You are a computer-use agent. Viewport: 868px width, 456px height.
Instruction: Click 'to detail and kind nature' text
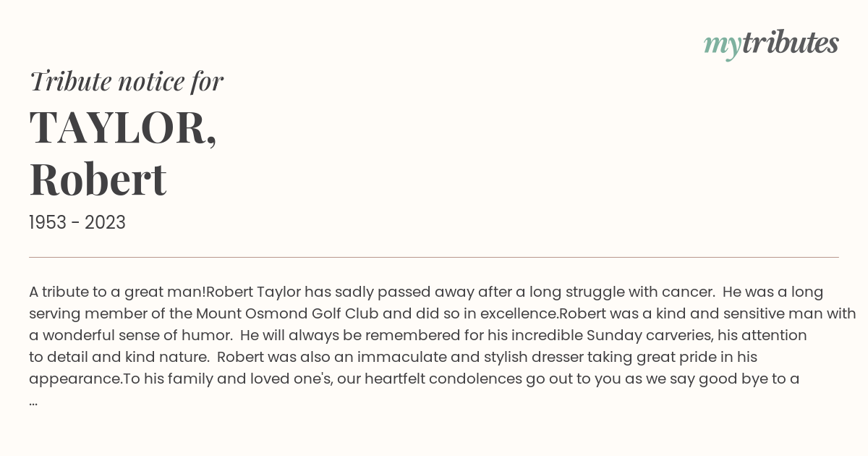119,358
